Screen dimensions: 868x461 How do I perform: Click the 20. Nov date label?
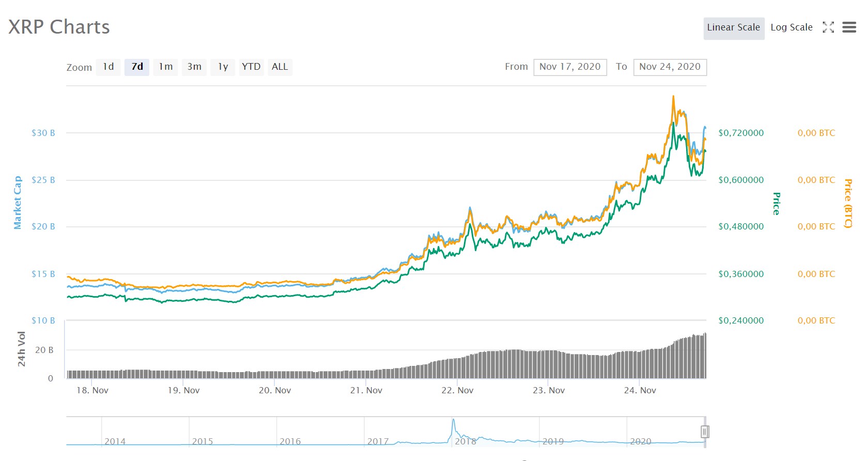tap(275, 390)
